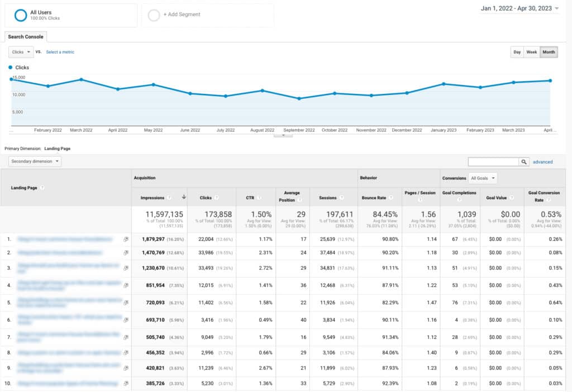Screen dimensions: 572x392
Task: Show help for CTR column
Action: [259, 198]
